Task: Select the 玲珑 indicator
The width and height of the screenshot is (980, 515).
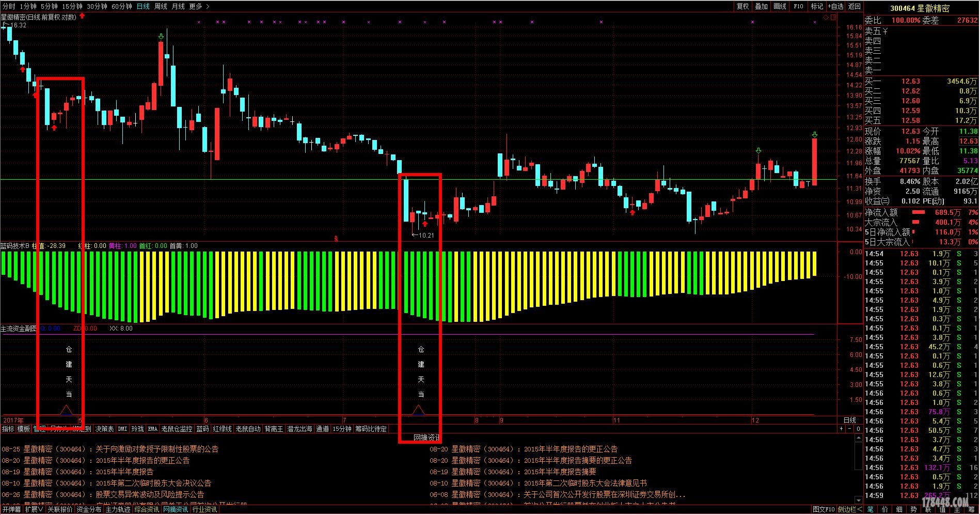Action: [137, 429]
